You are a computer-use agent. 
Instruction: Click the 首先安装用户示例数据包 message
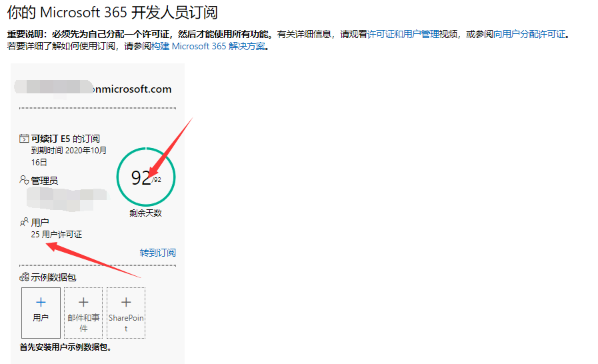[65, 347]
